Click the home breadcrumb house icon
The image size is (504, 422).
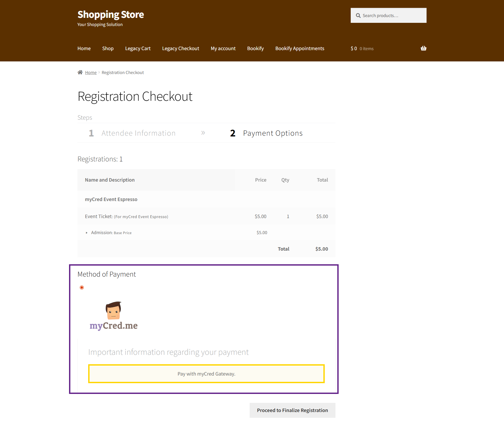80,72
